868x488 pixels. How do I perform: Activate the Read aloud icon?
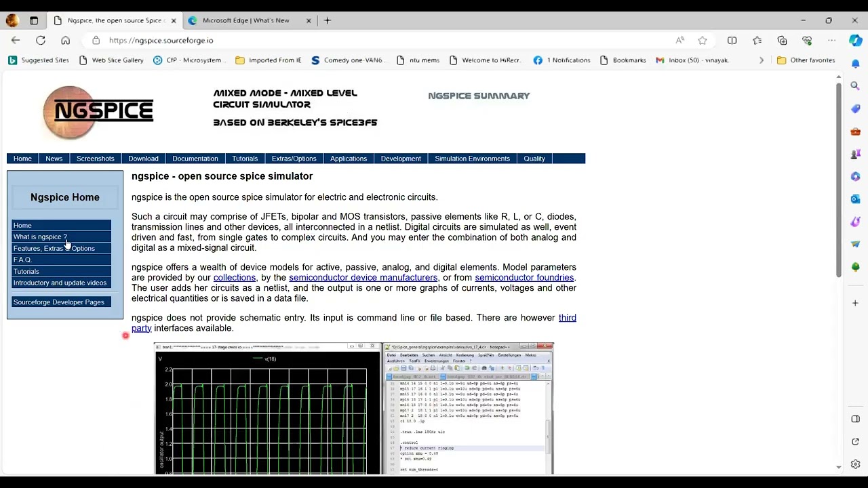pyautogui.click(x=680, y=41)
